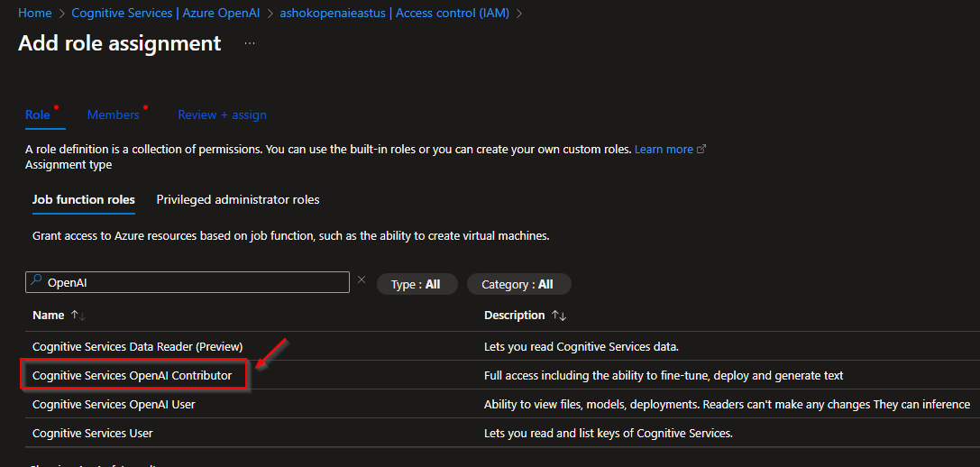The image size is (980, 467).
Task: Click description 'Lets you read and list keys'
Action: pyautogui.click(x=609, y=434)
